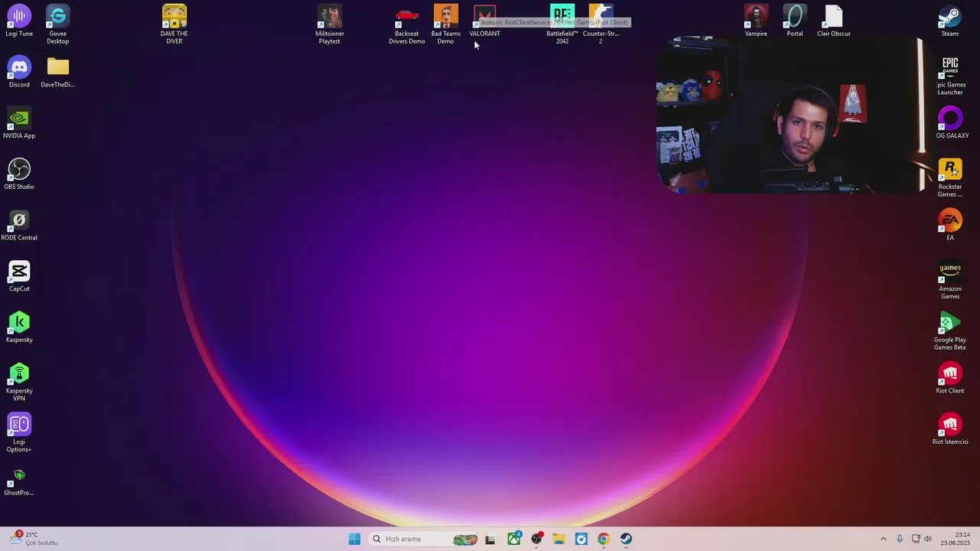Select the Battlefield 2042 desktop icon
Screen dimensions: 980x551
(562, 24)
